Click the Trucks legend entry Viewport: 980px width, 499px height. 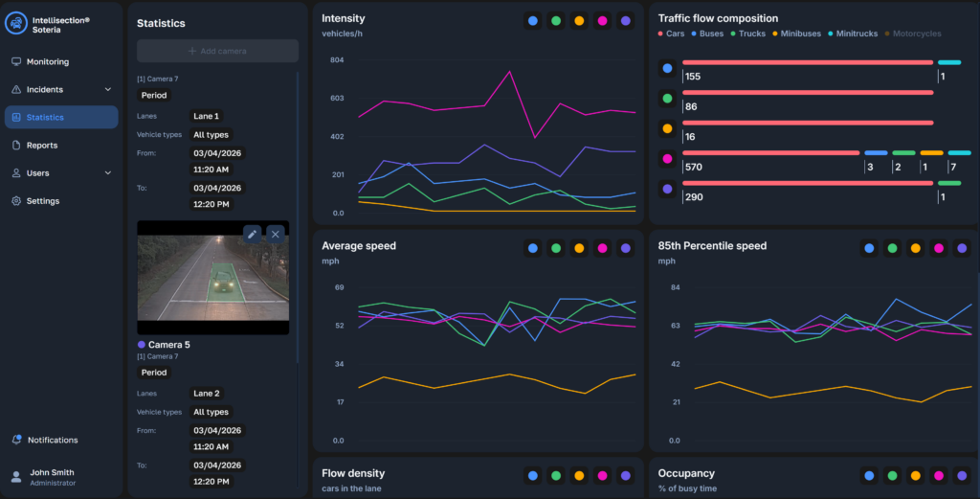[x=748, y=34]
